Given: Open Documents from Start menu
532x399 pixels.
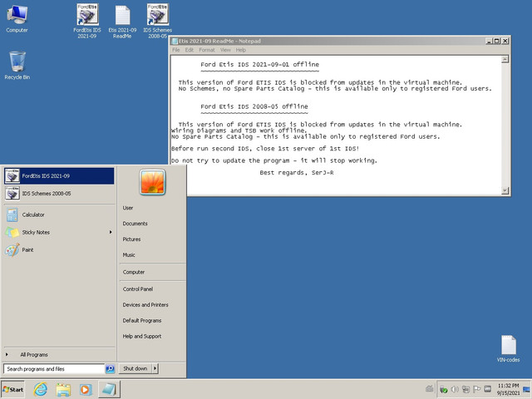Looking at the screenshot, I should [x=135, y=224].
